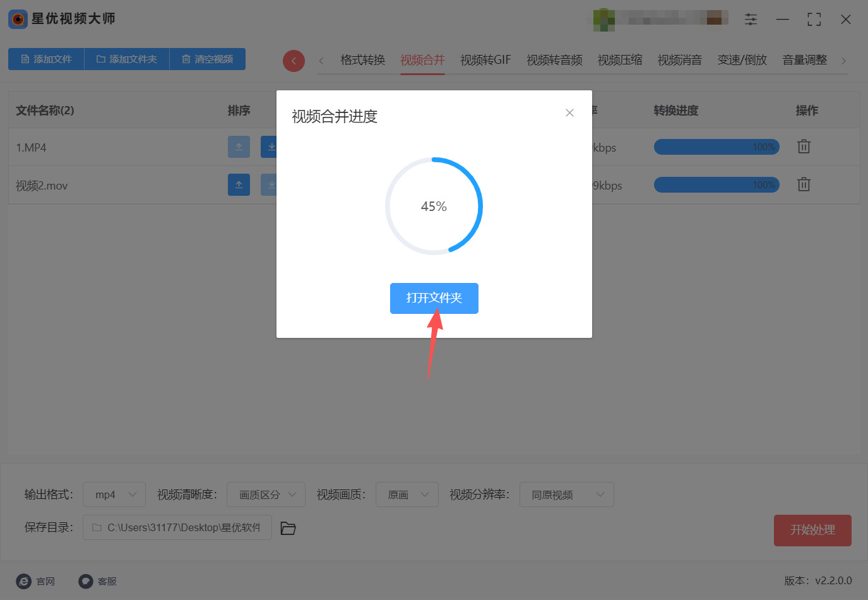
Task: Open the 视频分辨率 同原视频 dropdown
Action: click(x=566, y=495)
